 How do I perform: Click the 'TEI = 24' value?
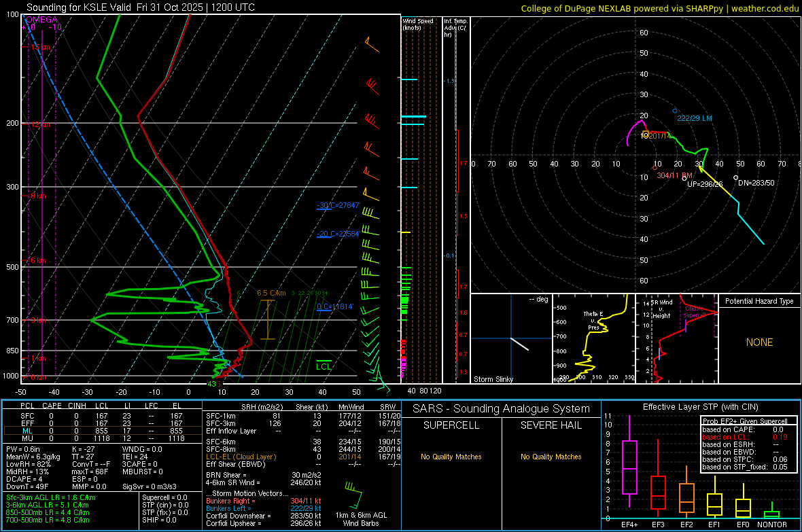pos(135,457)
